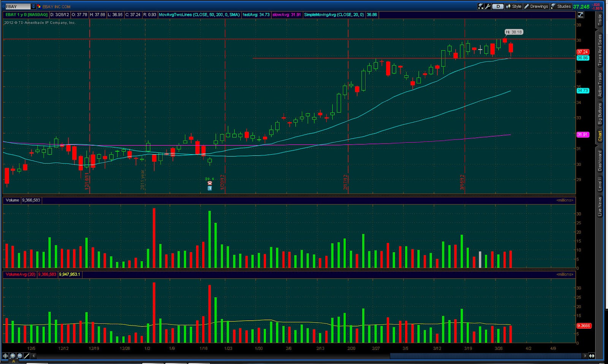Click the Hi: 38.18 price bubble
Screen dimensions: 608x364
pyautogui.click(x=514, y=32)
